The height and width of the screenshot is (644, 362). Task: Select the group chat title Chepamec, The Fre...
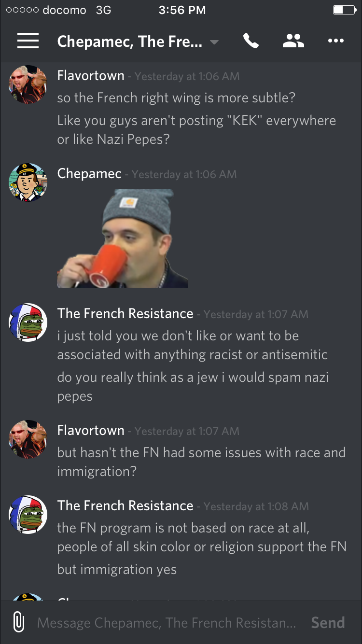point(129,42)
